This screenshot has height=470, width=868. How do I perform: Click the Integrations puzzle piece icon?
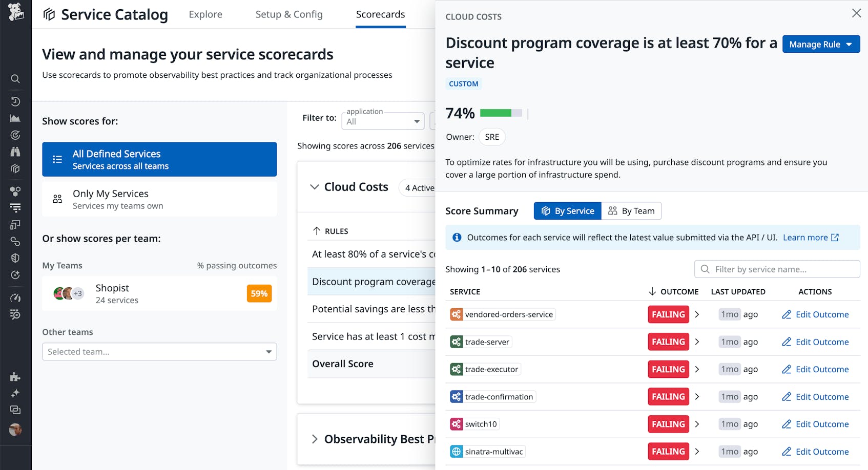point(15,377)
